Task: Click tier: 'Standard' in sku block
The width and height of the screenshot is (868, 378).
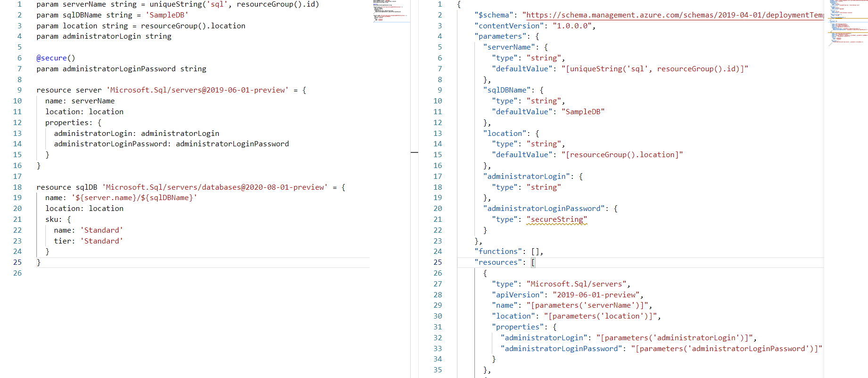Action: tap(89, 241)
